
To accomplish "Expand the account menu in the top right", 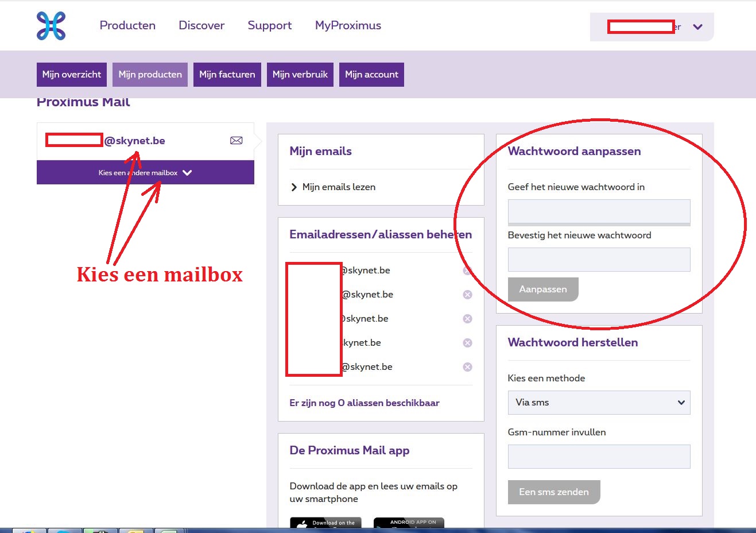I will click(697, 26).
